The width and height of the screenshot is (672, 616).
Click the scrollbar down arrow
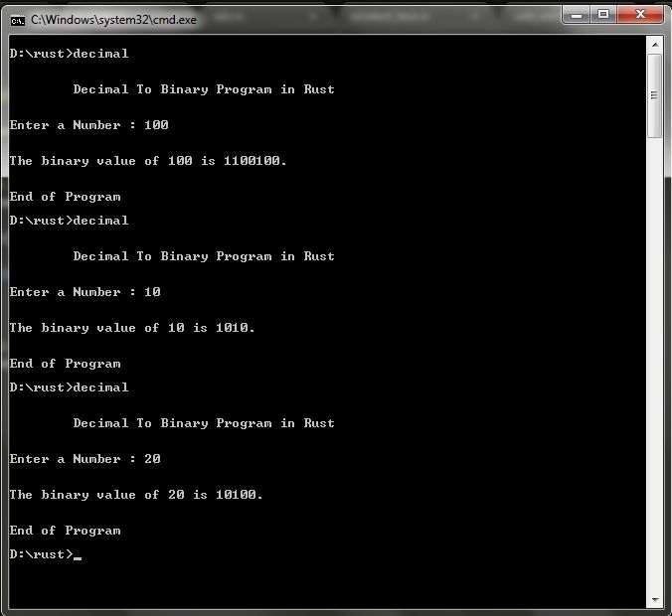654,600
